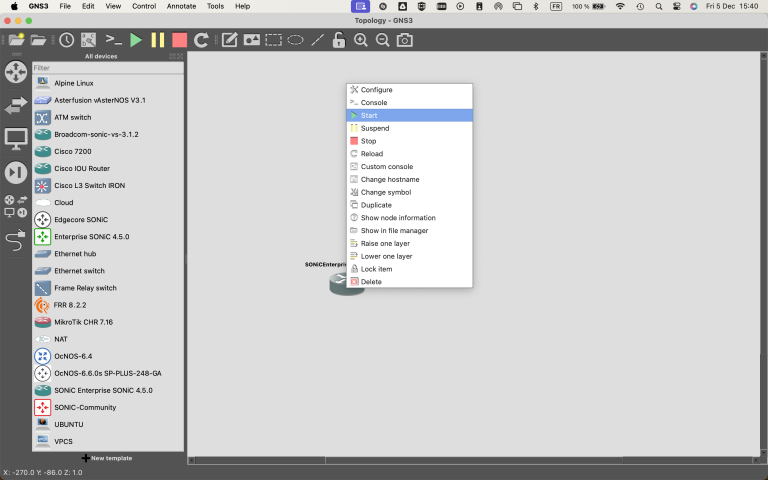Click the red Stop all nodes icon
Viewport: 768px width, 480px height.
(x=179, y=40)
